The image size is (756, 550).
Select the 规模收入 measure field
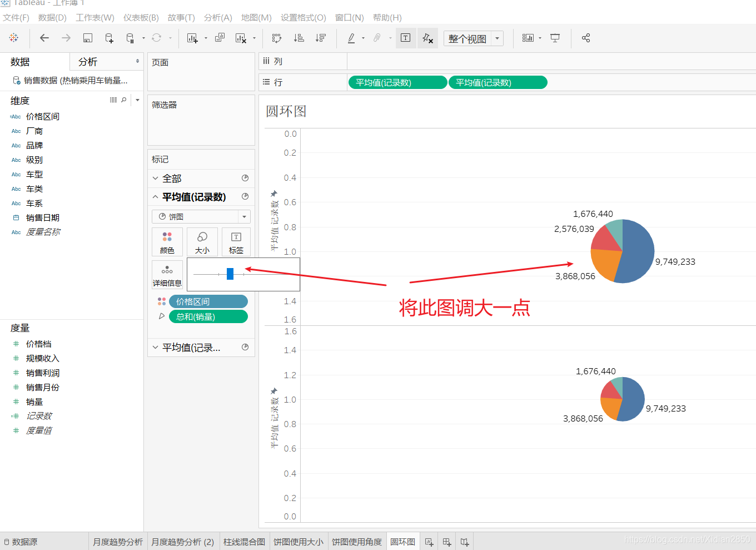43,358
